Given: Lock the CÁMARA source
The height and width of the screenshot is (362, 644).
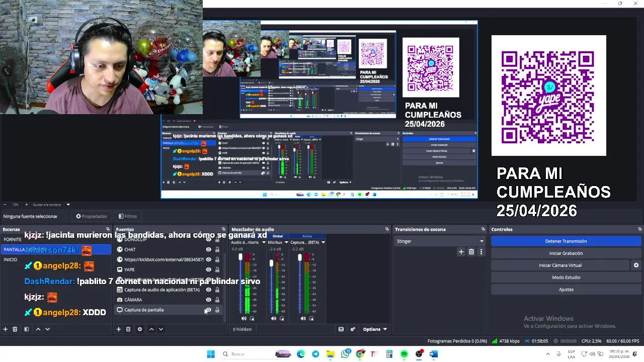Looking at the screenshot, I should click(217, 300).
